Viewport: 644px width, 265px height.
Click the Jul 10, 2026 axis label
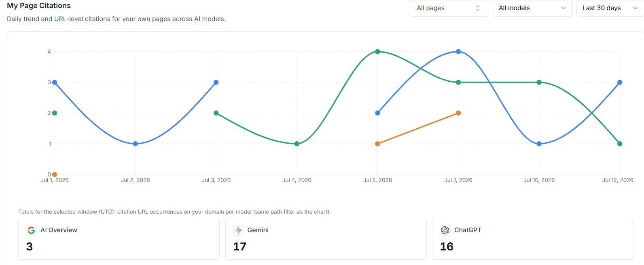539,180
